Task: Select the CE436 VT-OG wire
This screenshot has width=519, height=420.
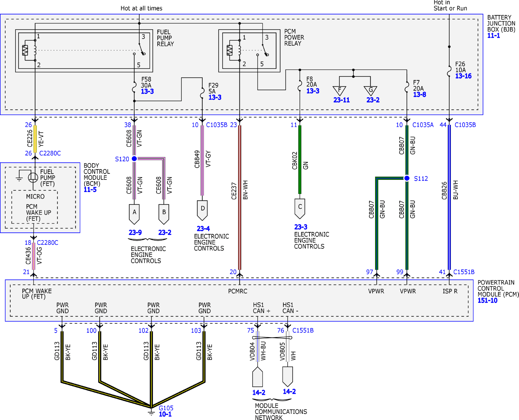Action: click(x=33, y=256)
